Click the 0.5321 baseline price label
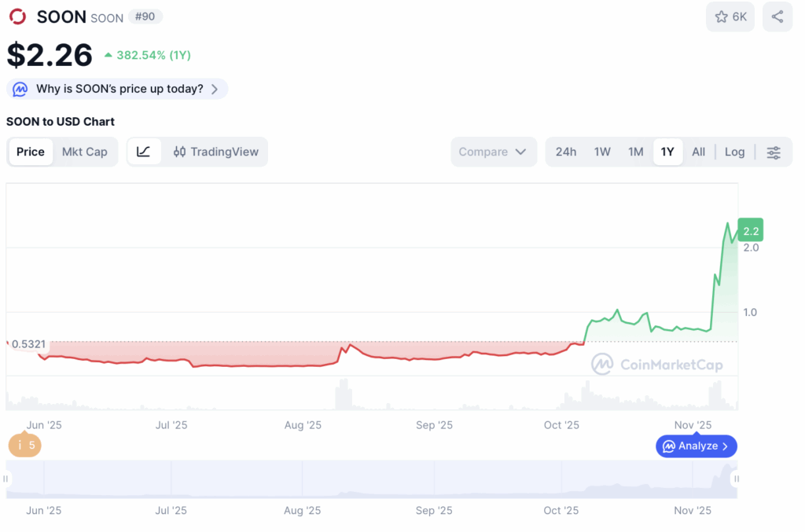805x532 pixels. coord(28,343)
